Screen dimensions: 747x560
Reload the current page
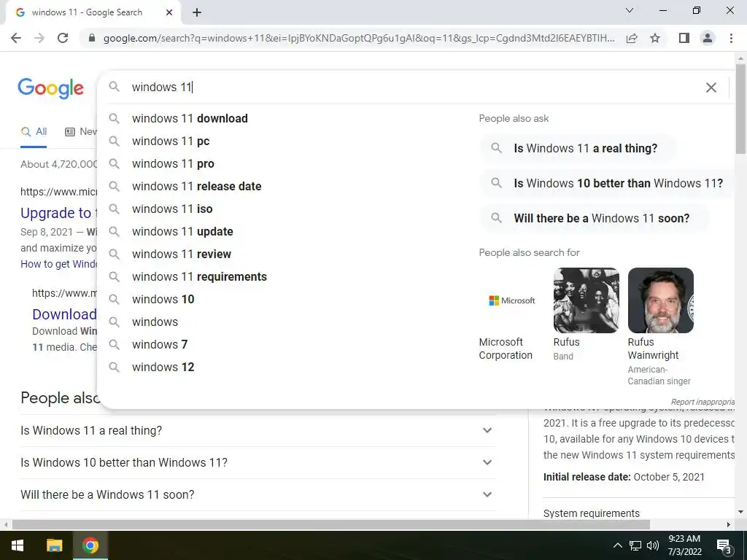point(63,38)
